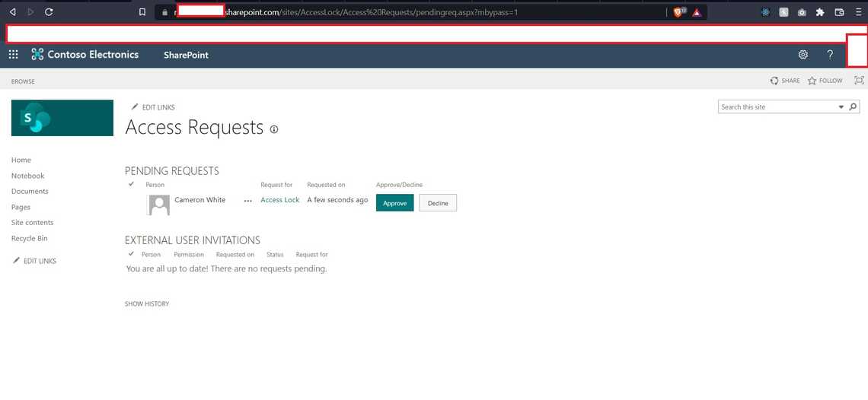Open the browser hamburger menu

coord(859,12)
